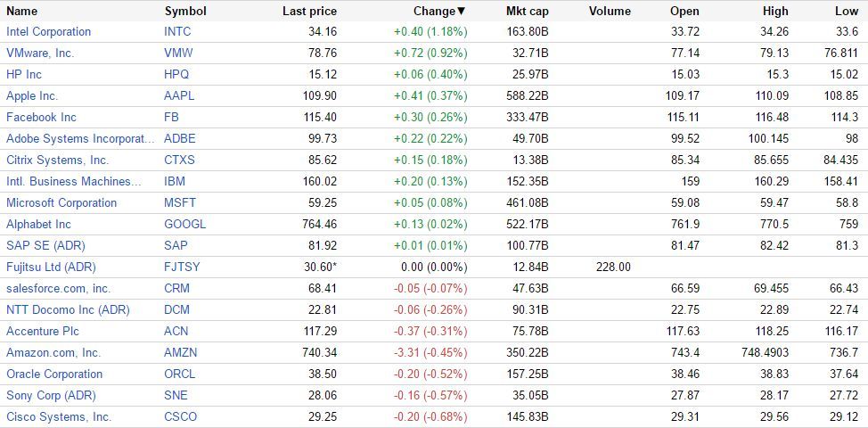Open Intel Corporation link
Viewport: 868px width, 428px height.
pos(49,31)
